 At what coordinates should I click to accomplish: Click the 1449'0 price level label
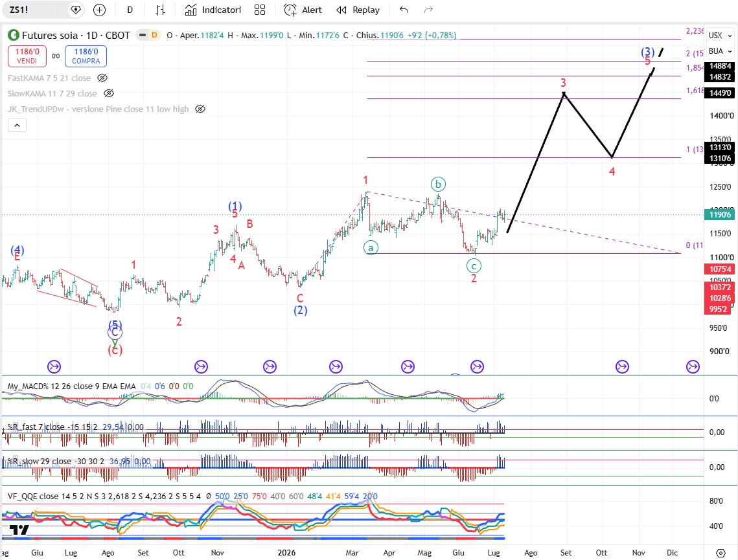click(x=720, y=93)
